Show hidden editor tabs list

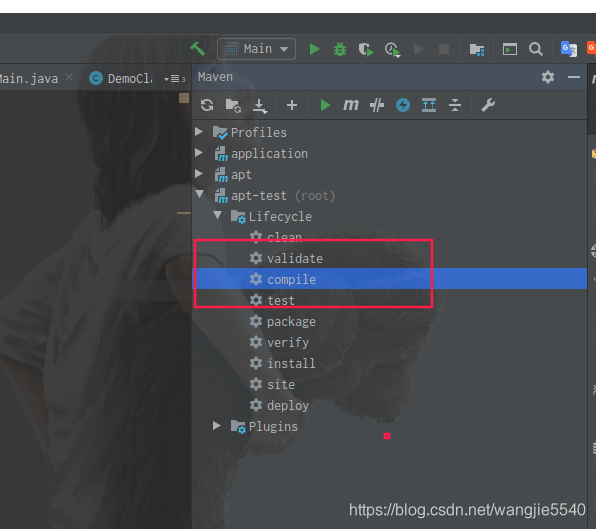click(x=174, y=79)
